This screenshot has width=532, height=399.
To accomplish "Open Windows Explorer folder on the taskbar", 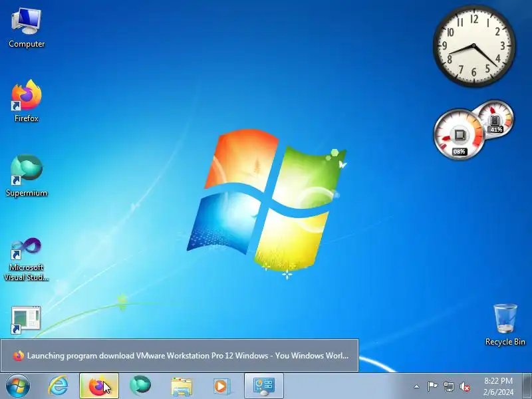I will coord(182,386).
